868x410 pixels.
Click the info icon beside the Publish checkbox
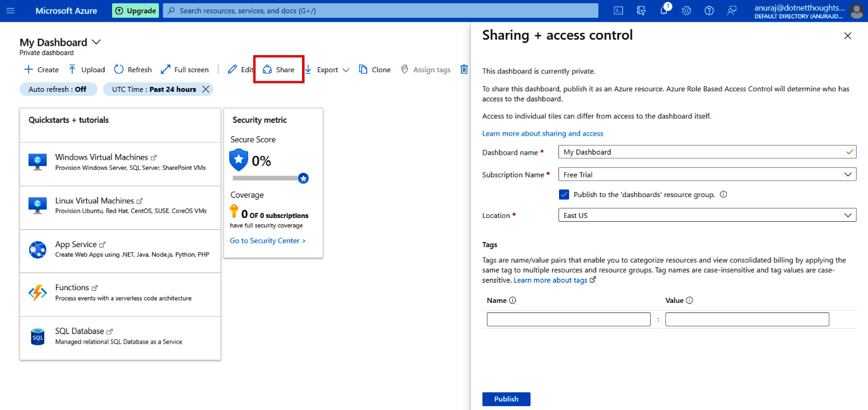click(723, 195)
